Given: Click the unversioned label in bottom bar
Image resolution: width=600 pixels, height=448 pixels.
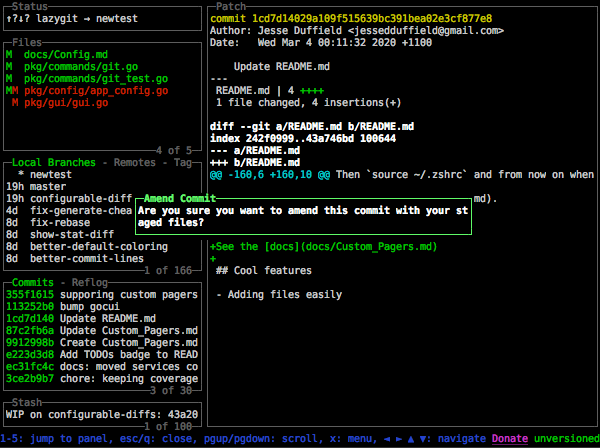Looking at the screenshot, I should (x=567, y=438).
